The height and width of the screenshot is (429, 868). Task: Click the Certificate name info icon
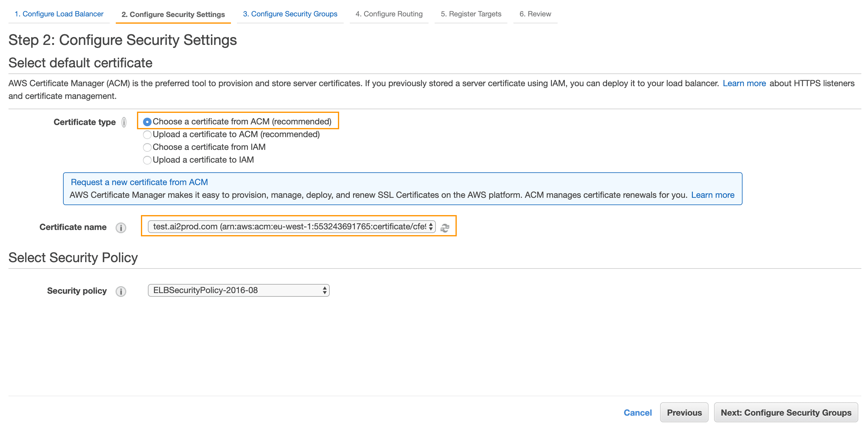[121, 228]
